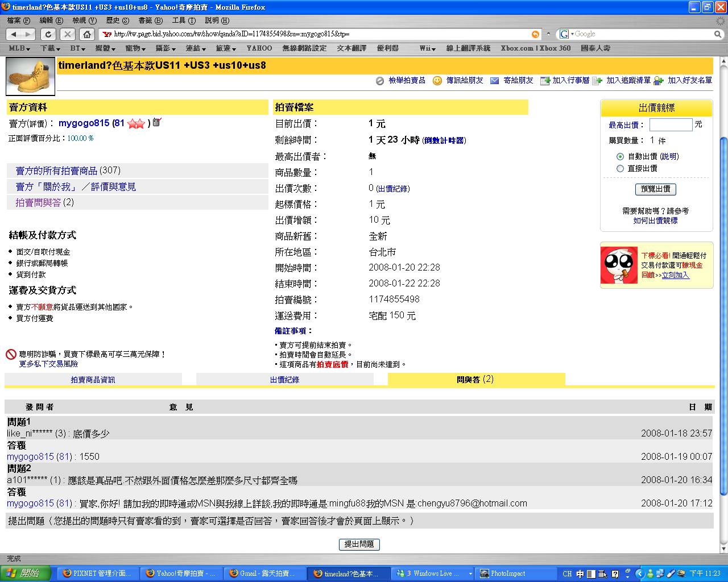Switch to the 拍賣商品資訊 tab
The height and width of the screenshot is (582, 728).
pyautogui.click(x=93, y=380)
